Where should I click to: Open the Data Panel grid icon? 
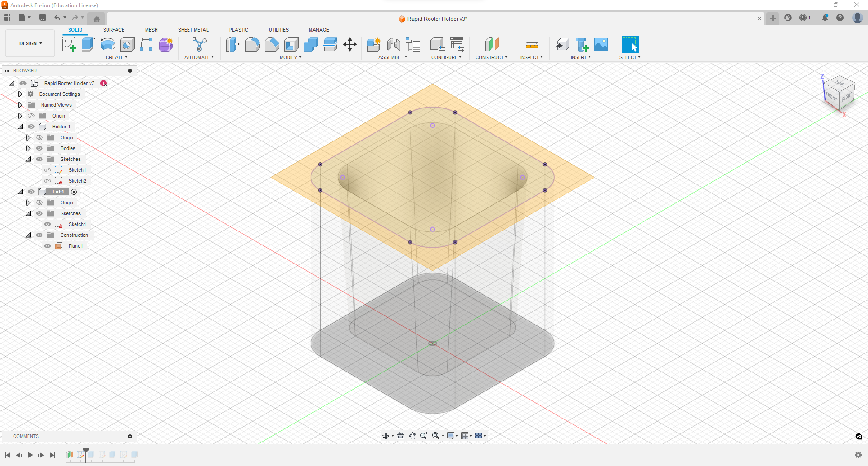point(7,18)
